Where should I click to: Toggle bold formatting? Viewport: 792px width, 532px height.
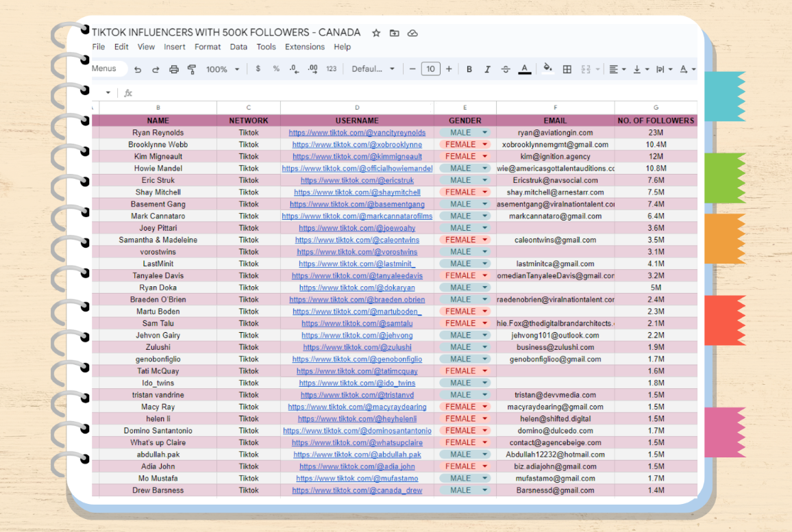(469, 69)
